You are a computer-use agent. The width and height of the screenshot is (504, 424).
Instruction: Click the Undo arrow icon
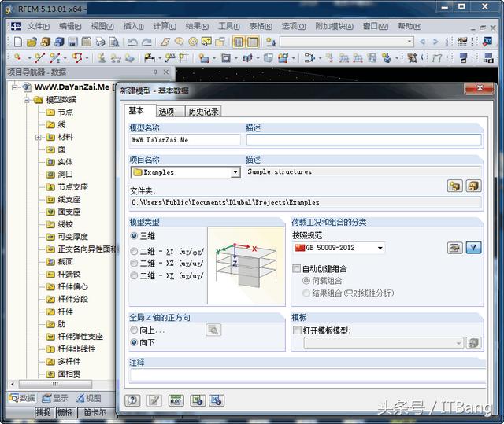(132, 42)
